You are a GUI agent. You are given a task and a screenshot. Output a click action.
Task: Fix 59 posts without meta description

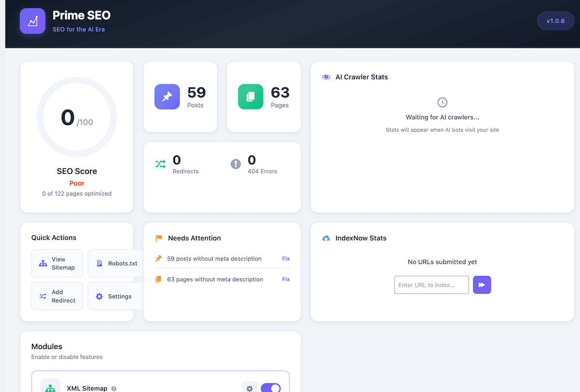pos(286,259)
